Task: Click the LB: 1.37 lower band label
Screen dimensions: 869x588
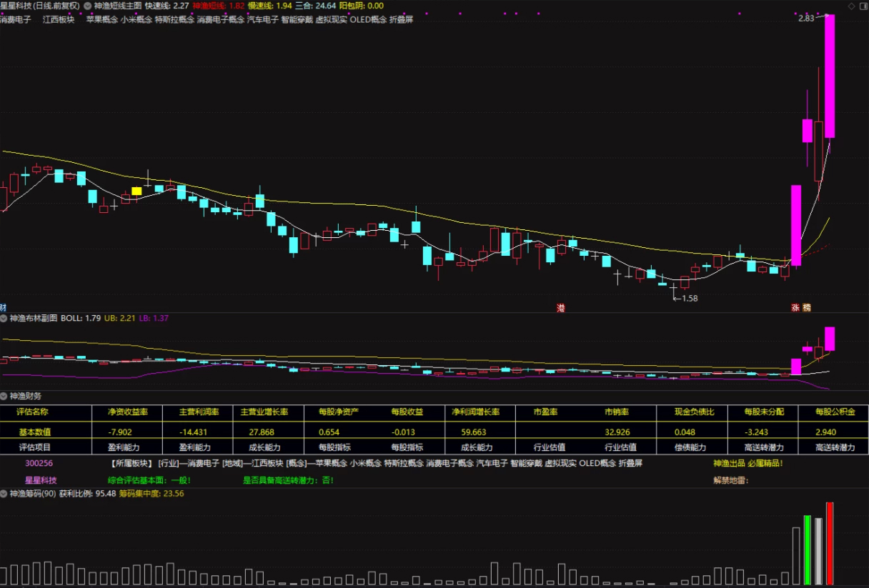Action: click(x=154, y=317)
